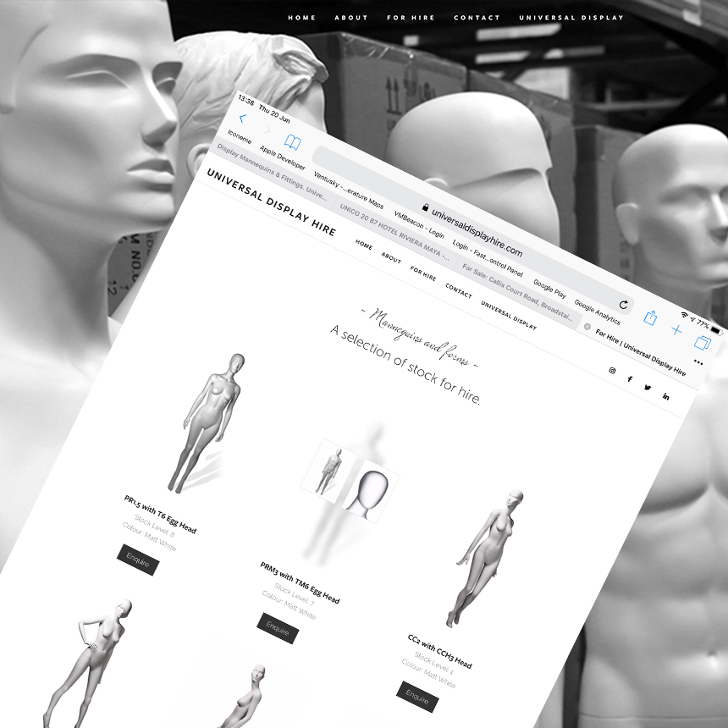The image size is (728, 728).
Task: Switch to the For Sale: Callis Court Road tab
Action: point(516,292)
